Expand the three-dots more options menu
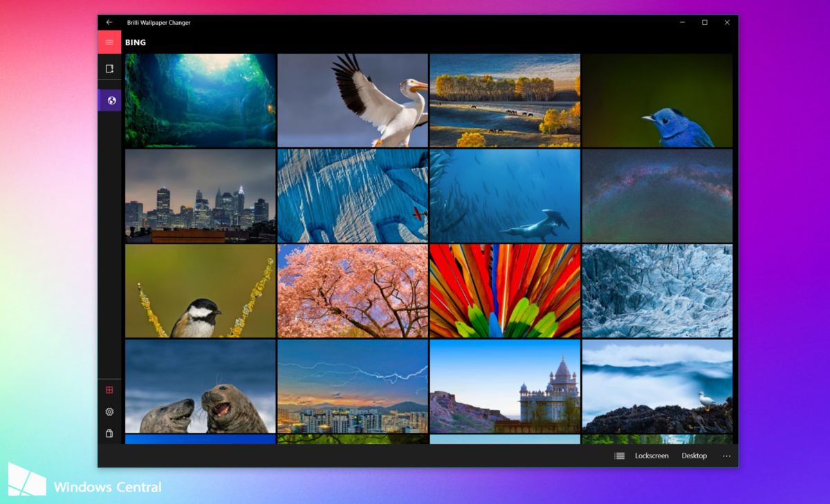Image resolution: width=830 pixels, height=504 pixels. click(x=726, y=456)
